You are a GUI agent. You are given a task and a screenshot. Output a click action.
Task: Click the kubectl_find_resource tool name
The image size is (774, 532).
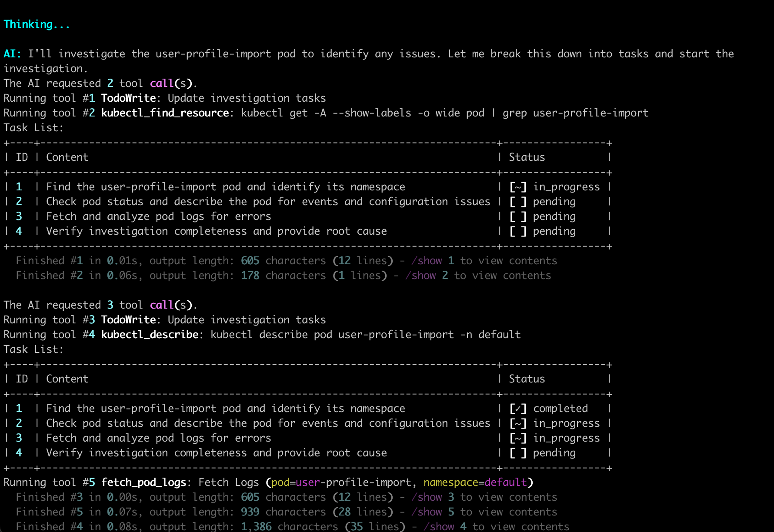tap(165, 113)
